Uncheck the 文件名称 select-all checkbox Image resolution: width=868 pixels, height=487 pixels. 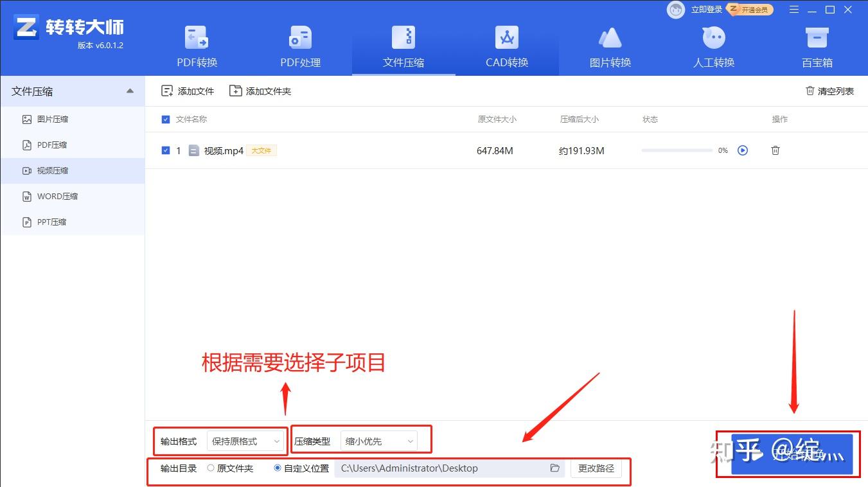point(165,119)
